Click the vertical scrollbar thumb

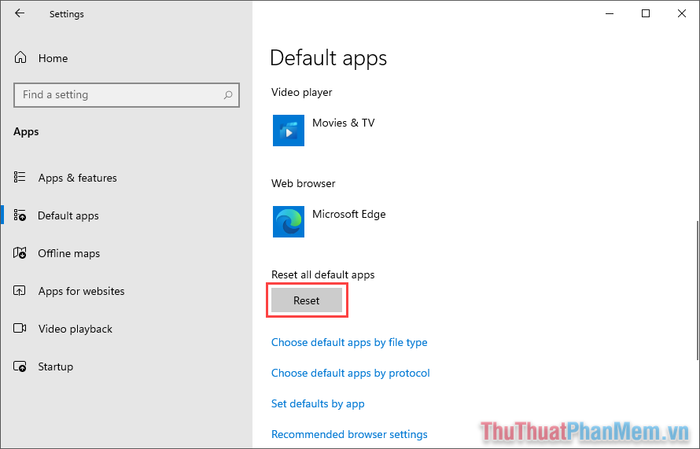(697, 290)
